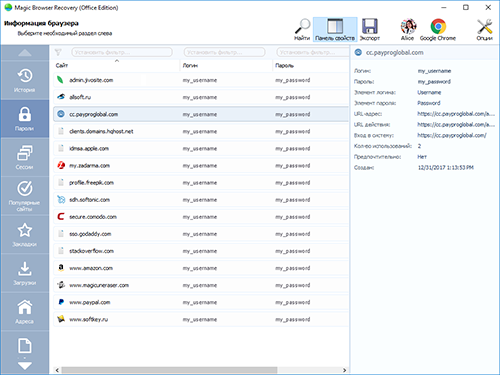The height and width of the screenshot is (375, 500).
Task: Click the softkey.ru favicon
Action: click(x=61, y=319)
